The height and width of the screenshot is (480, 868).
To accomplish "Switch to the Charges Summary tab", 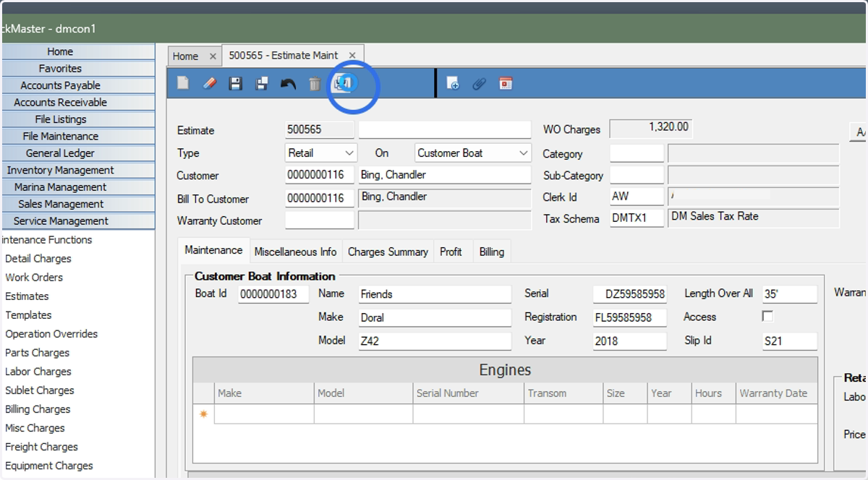I will (x=388, y=252).
